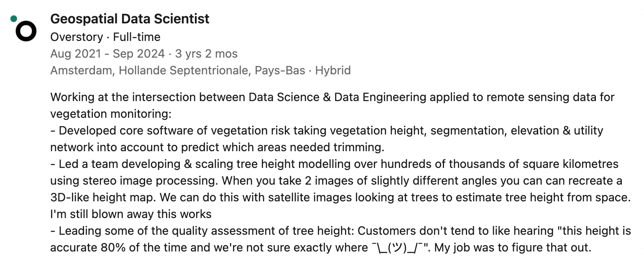Click the sentence 'I'm still blown away this works'
The width and height of the screenshot is (644, 264).
[x=131, y=214]
